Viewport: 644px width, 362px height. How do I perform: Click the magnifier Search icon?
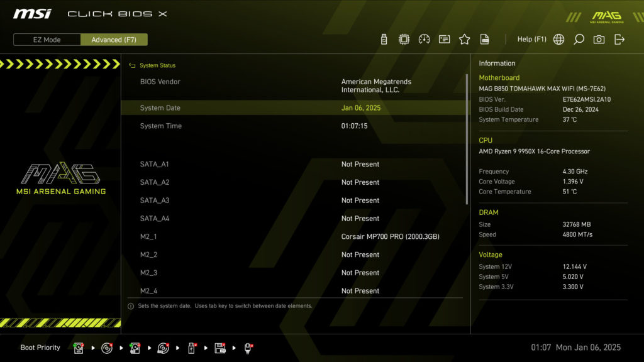pyautogui.click(x=579, y=40)
